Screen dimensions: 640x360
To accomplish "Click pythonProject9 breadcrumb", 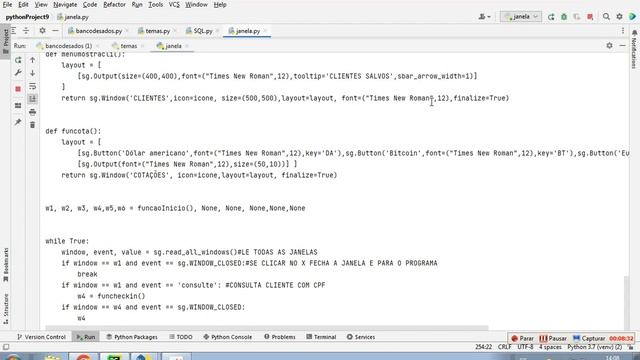I will pos(27,17).
